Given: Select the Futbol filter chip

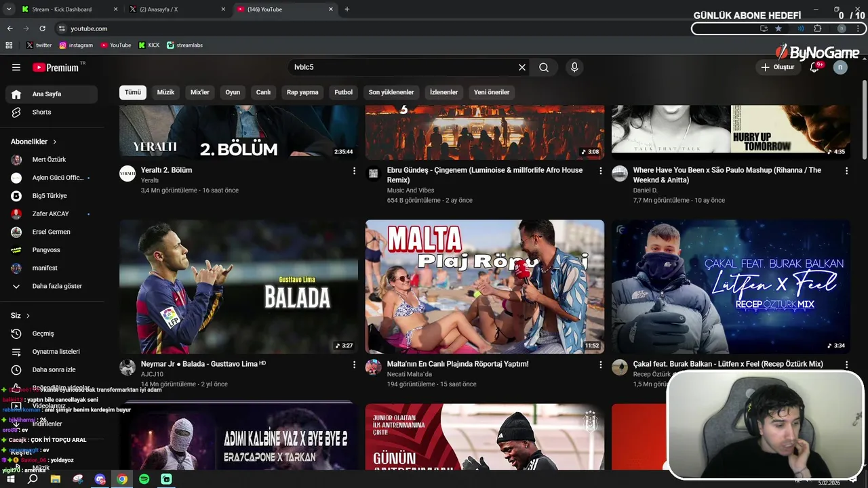Looking at the screenshot, I should click(x=344, y=92).
